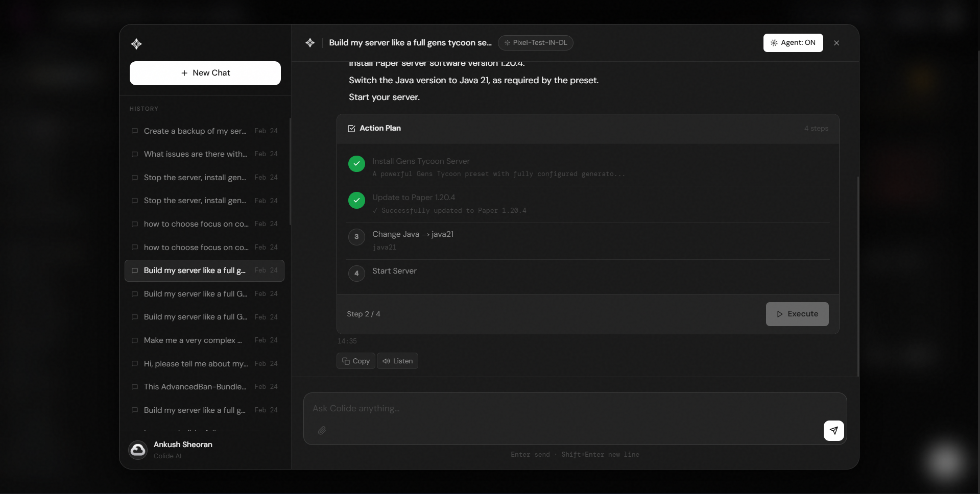Start a New Chat
This screenshot has height=494, width=980.
coord(205,73)
